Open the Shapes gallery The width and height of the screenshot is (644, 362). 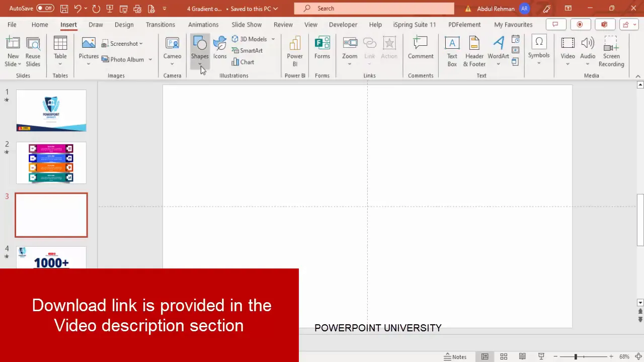200,52
